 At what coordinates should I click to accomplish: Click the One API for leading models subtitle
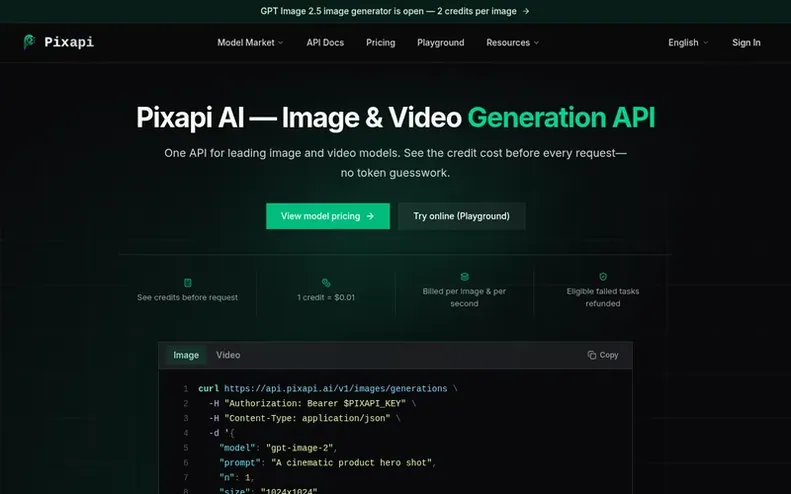coord(396,162)
